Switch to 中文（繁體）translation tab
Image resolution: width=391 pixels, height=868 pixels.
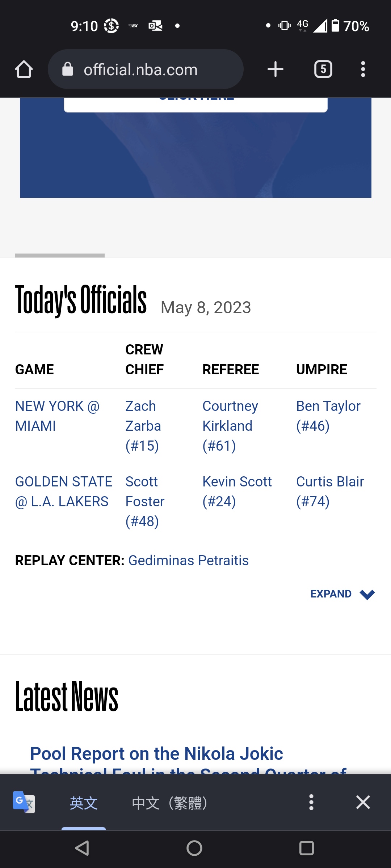tap(170, 803)
